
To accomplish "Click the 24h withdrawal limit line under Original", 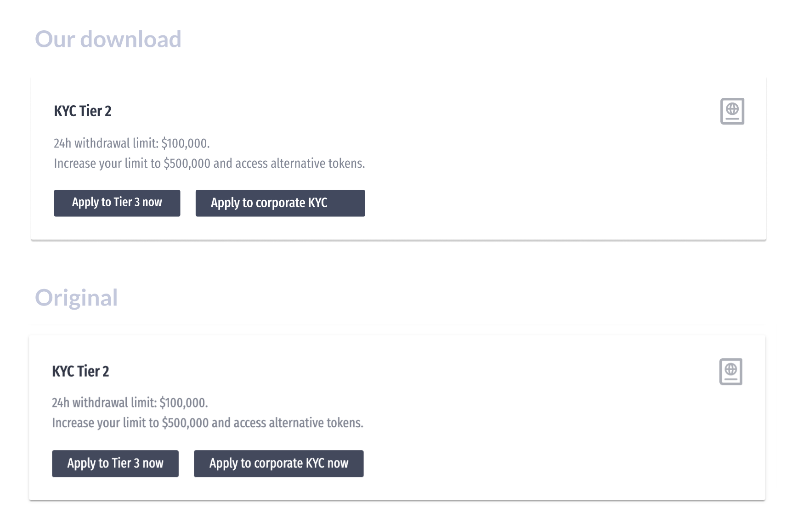I will pos(130,403).
